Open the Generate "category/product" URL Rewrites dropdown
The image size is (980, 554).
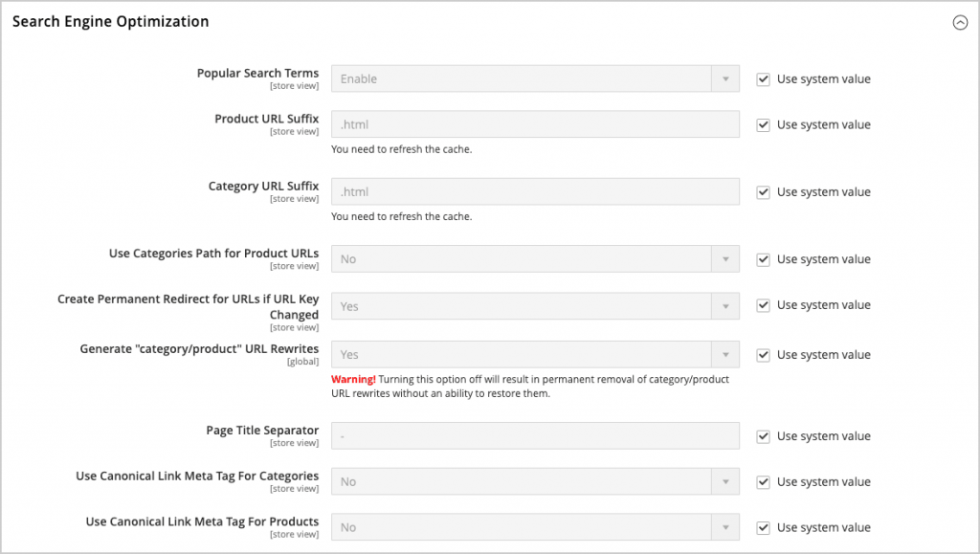click(534, 354)
